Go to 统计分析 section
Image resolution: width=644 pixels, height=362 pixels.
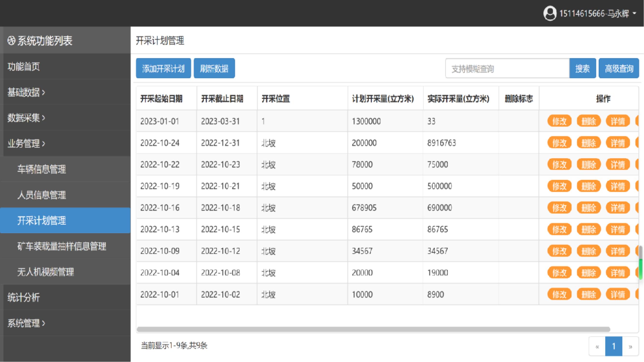(23, 298)
